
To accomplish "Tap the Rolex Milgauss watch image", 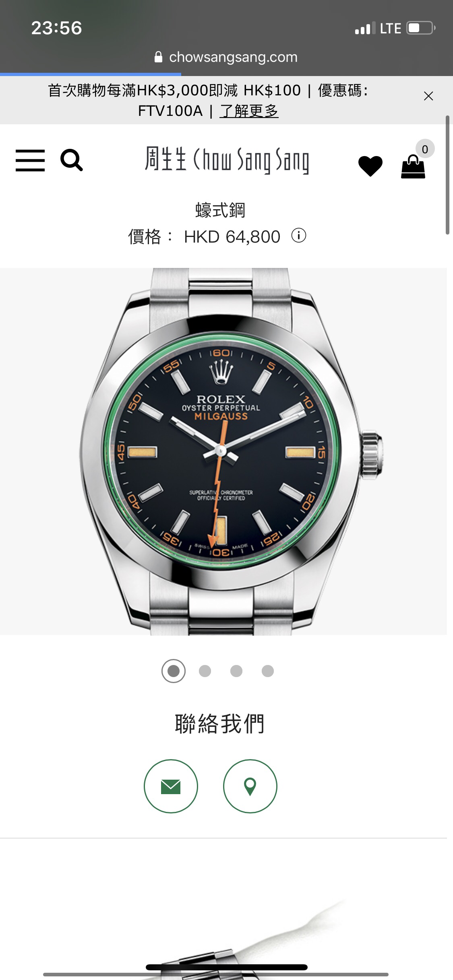I will click(x=223, y=451).
